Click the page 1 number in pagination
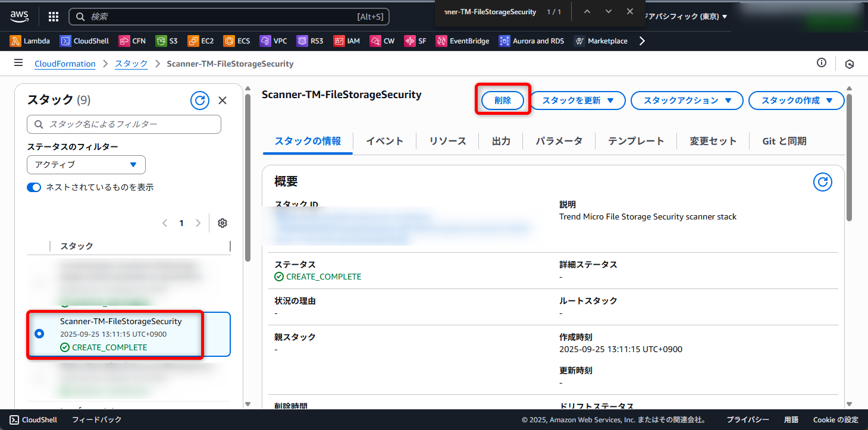Image resolution: width=868 pixels, height=430 pixels. pos(181,223)
